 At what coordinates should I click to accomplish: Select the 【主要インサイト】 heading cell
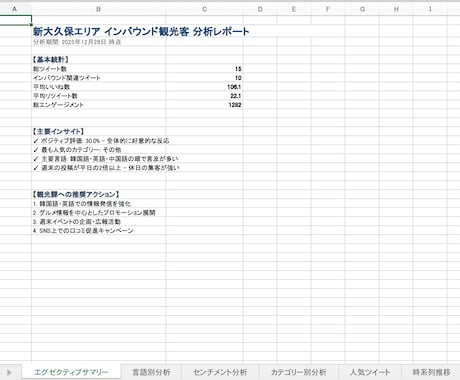58,132
